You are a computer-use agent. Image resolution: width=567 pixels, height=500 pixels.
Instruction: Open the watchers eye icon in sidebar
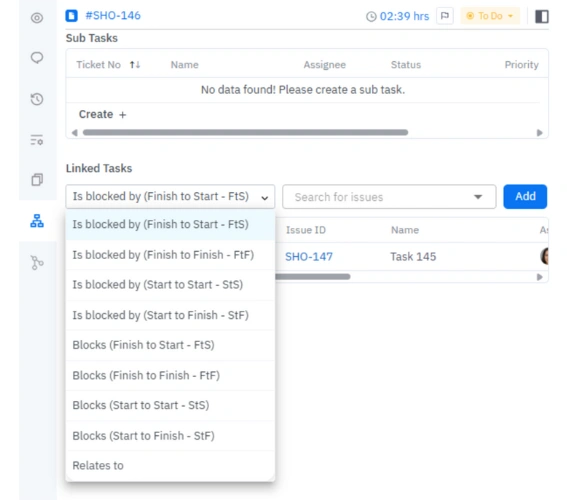point(37,18)
